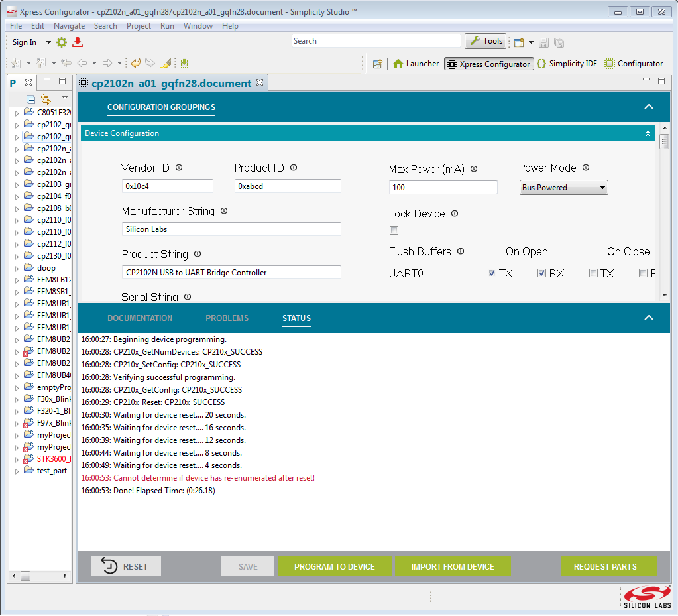The image size is (678, 616).
Task: Disable TX flush on open for UART0
Action: (x=492, y=273)
